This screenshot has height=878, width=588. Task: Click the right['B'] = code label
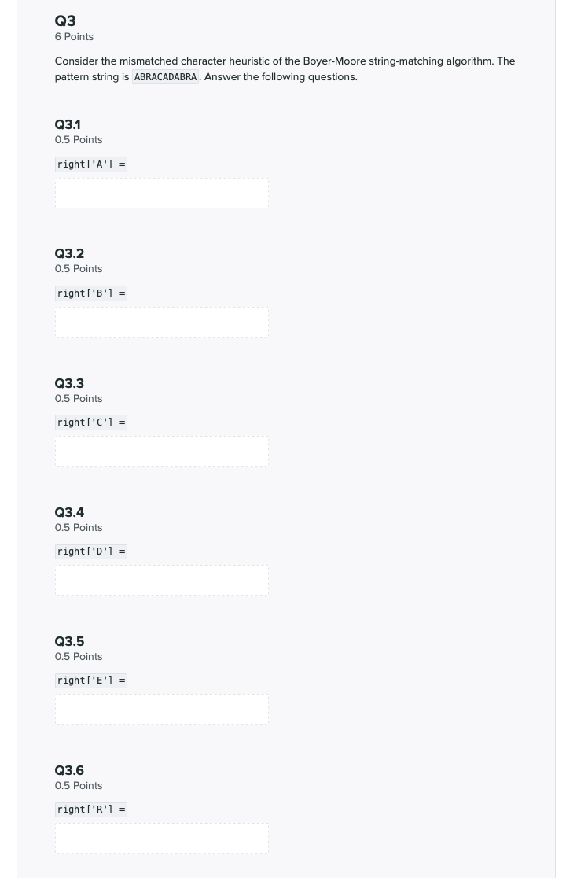[91, 293]
